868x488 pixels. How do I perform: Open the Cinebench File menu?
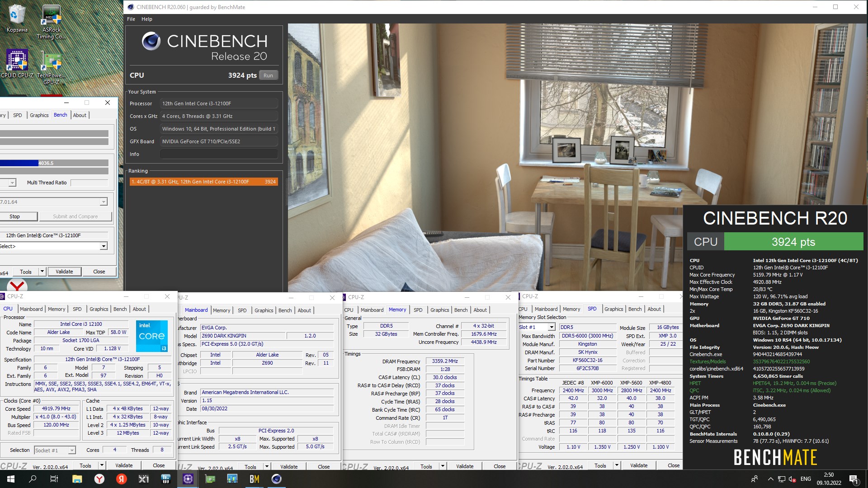(131, 19)
